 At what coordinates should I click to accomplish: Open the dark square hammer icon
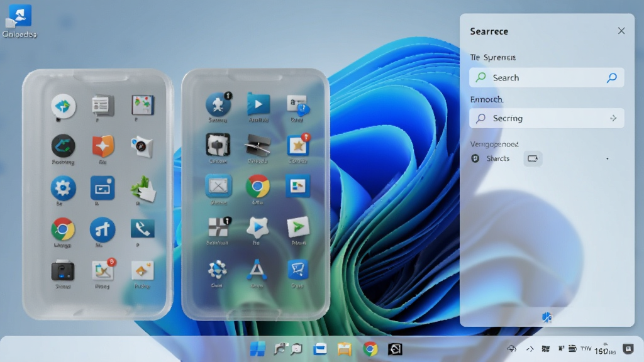[x=218, y=145]
